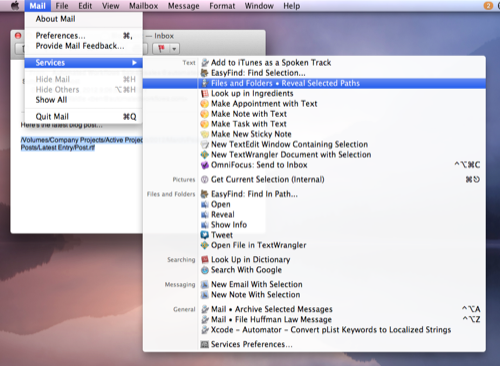The width and height of the screenshot is (500, 366).
Task: Click the Get Current Selection icon
Action: click(205, 180)
